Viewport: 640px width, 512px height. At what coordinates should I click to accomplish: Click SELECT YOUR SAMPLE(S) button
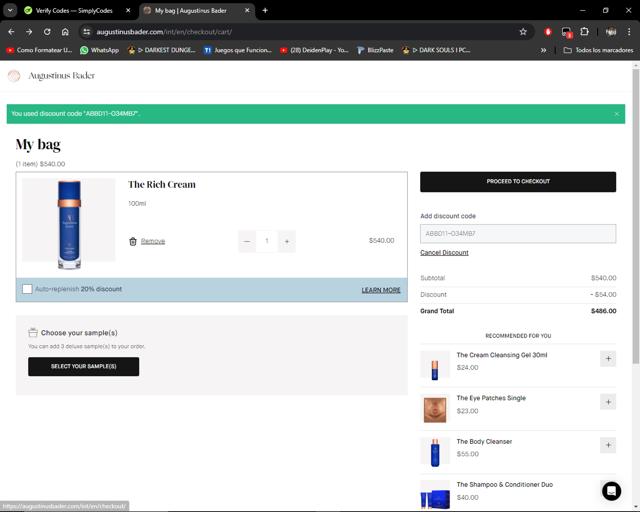tap(84, 367)
